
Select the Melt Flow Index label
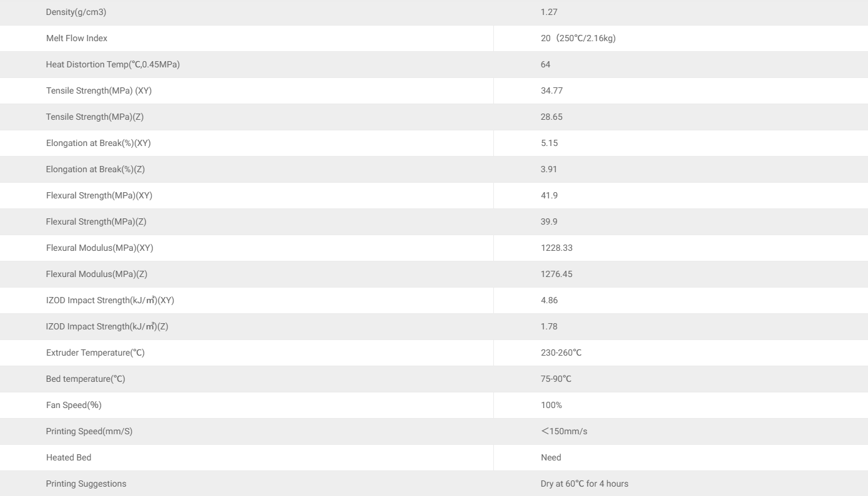[x=77, y=39]
